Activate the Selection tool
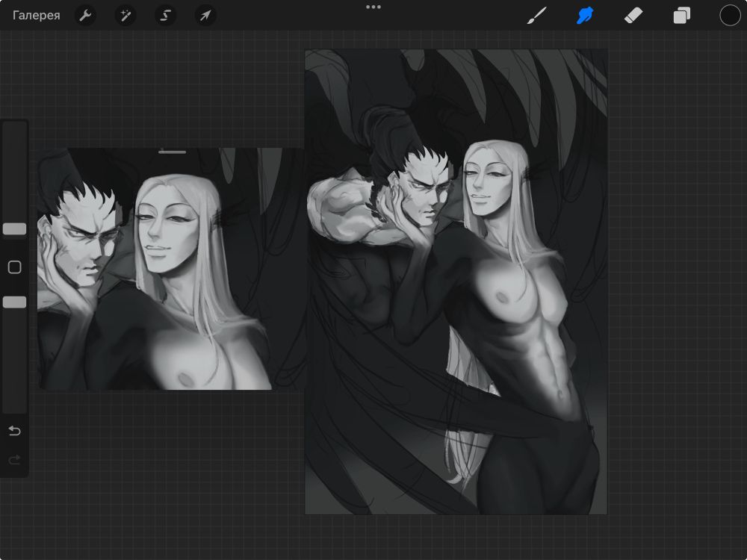The height and width of the screenshot is (560, 747). 165,15
